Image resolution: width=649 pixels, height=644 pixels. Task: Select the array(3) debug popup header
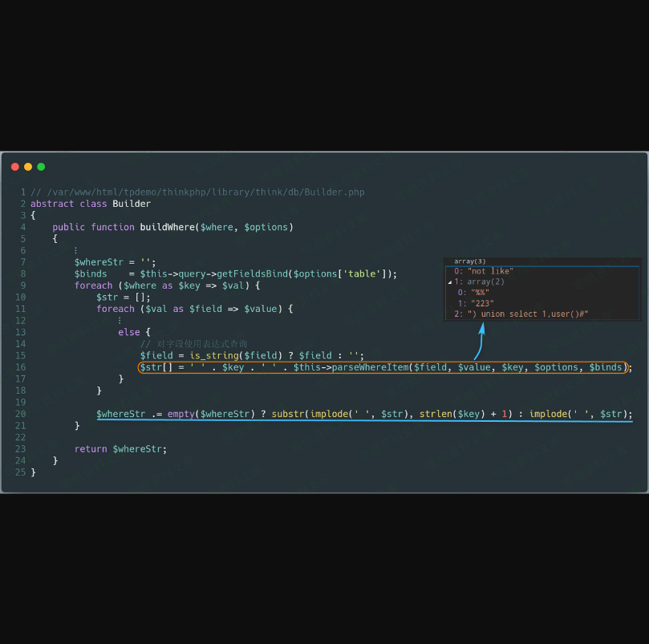pos(470,261)
